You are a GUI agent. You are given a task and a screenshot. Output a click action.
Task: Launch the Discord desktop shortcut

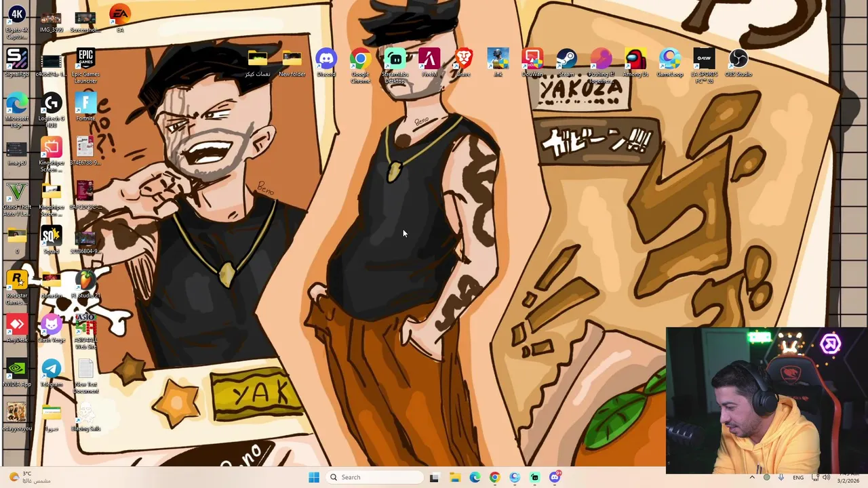tap(326, 63)
